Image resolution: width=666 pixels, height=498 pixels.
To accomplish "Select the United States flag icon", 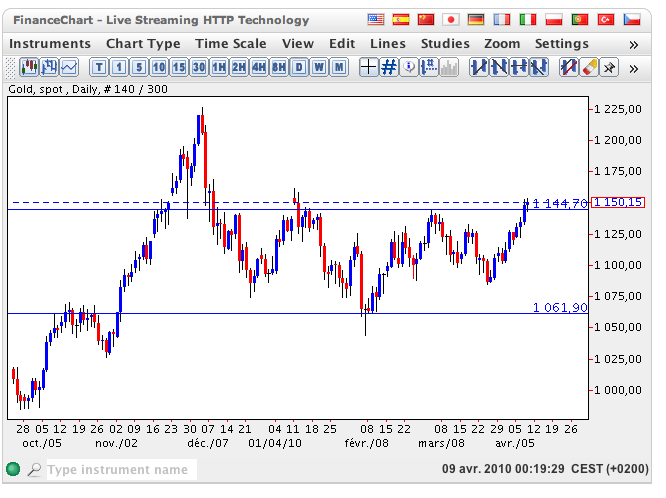I will tap(376, 19).
